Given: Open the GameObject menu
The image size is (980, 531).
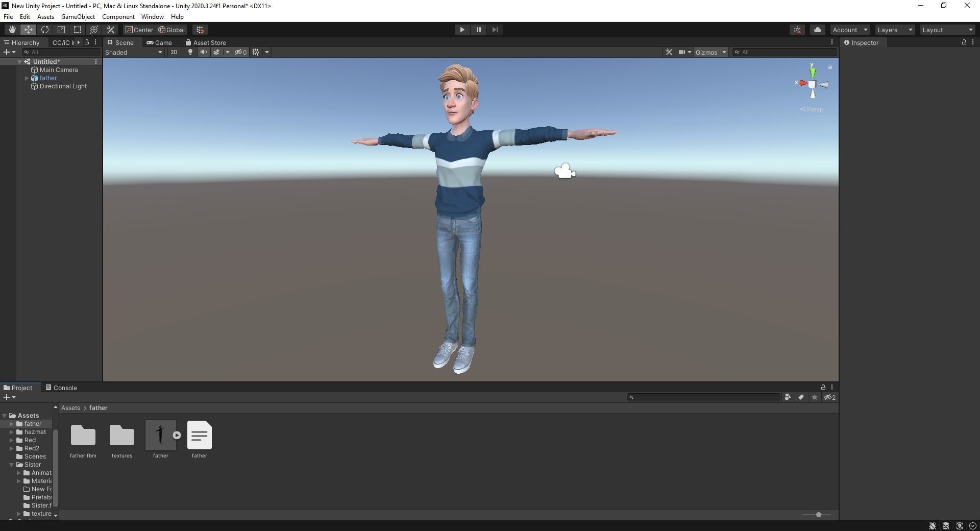Looking at the screenshot, I should (x=78, y=17).
